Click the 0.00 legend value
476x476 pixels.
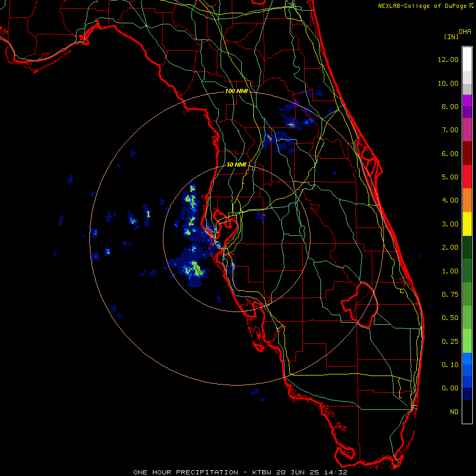click(450, 388)
